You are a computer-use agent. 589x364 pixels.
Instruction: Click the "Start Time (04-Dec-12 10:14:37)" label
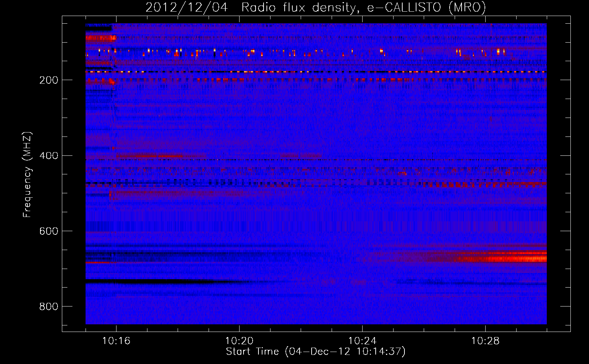(x=316, y=352)
